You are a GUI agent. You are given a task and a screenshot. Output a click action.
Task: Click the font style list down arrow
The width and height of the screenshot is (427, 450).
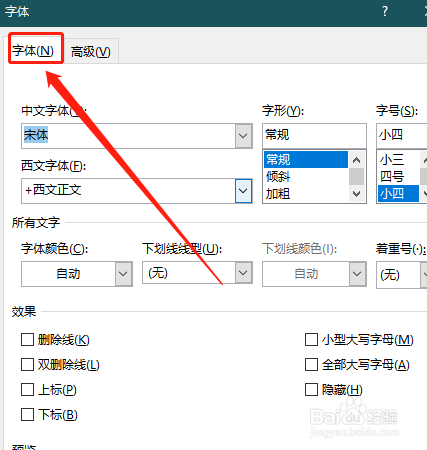[356, 194]
